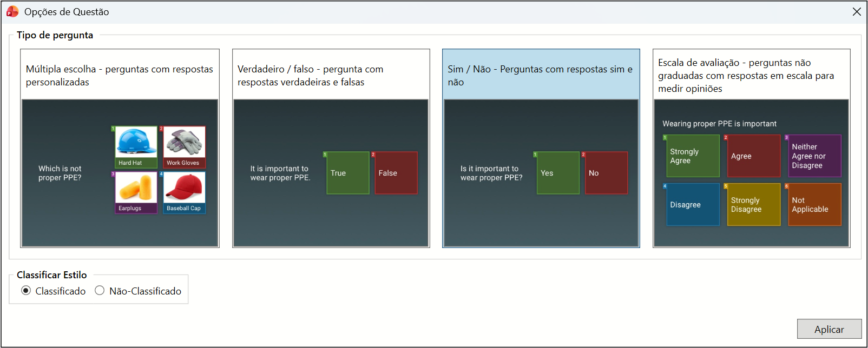Click the Work Gloves image answer

185,147
